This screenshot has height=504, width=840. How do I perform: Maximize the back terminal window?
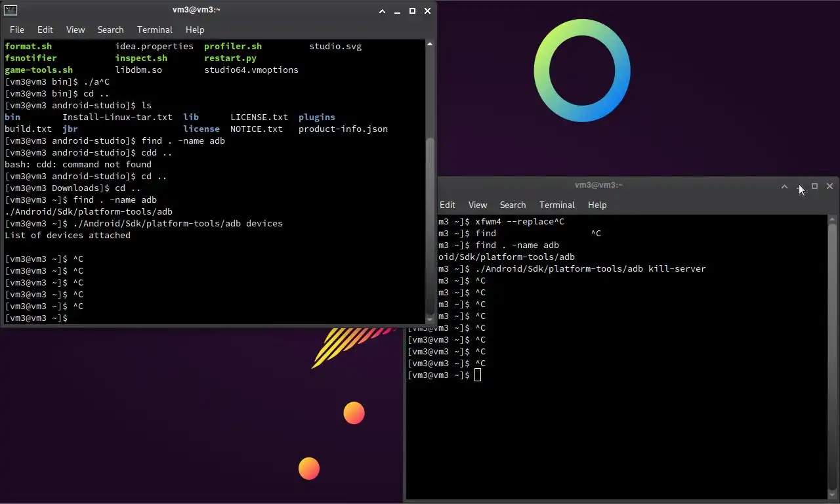[x=814, y=186]
